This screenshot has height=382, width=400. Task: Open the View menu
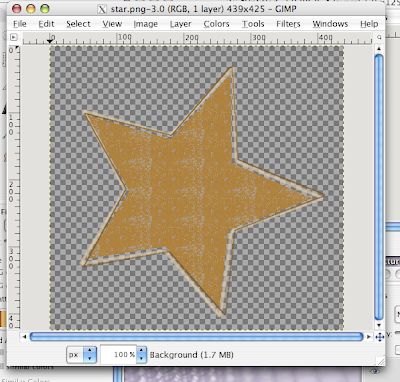pyautogui.click(x=112, y=24)
